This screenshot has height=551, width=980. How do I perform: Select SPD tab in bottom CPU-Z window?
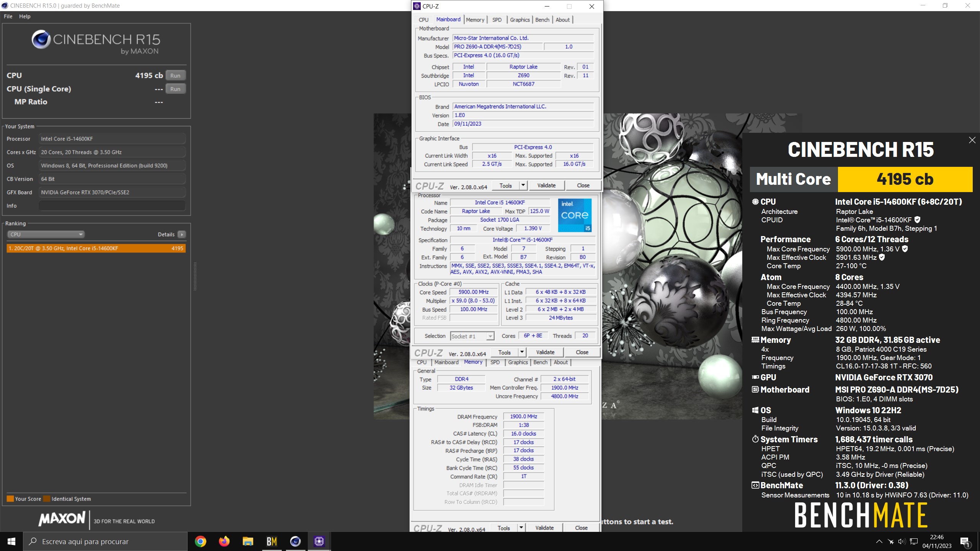495,362
